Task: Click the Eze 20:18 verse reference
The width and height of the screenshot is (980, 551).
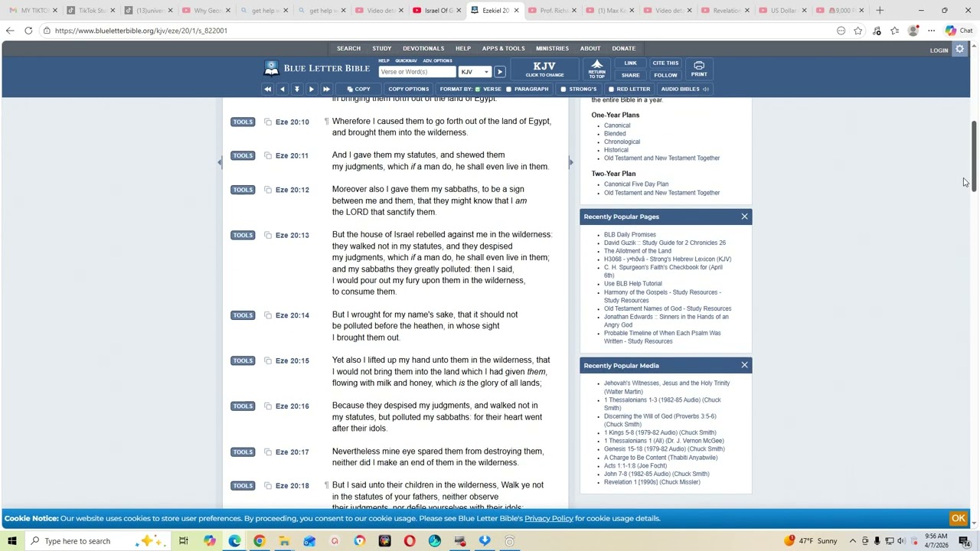Action: 292,486
